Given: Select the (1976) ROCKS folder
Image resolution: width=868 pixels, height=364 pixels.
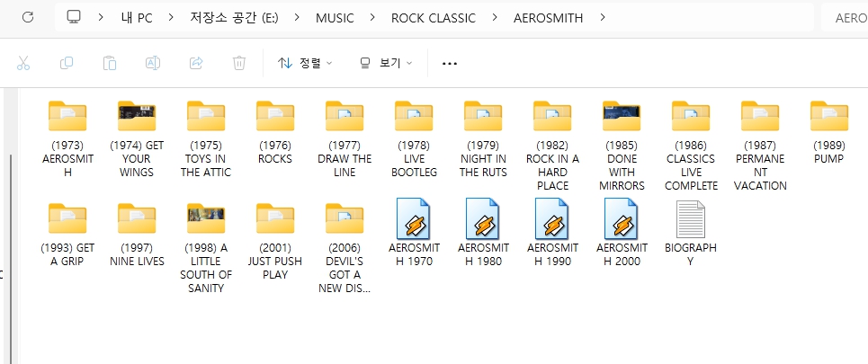Looking at the screenshot, I should pos(275,131).
